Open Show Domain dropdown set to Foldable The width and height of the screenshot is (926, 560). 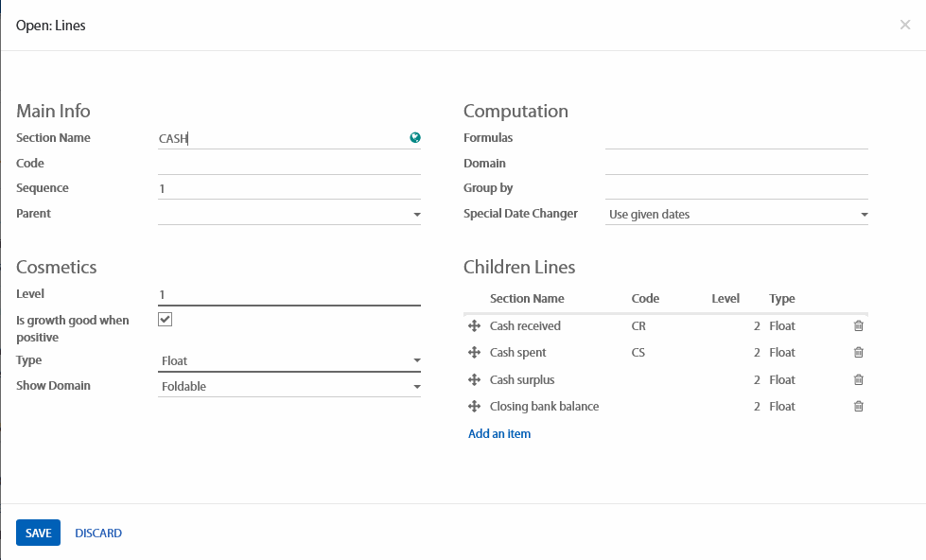pos(288,387)
